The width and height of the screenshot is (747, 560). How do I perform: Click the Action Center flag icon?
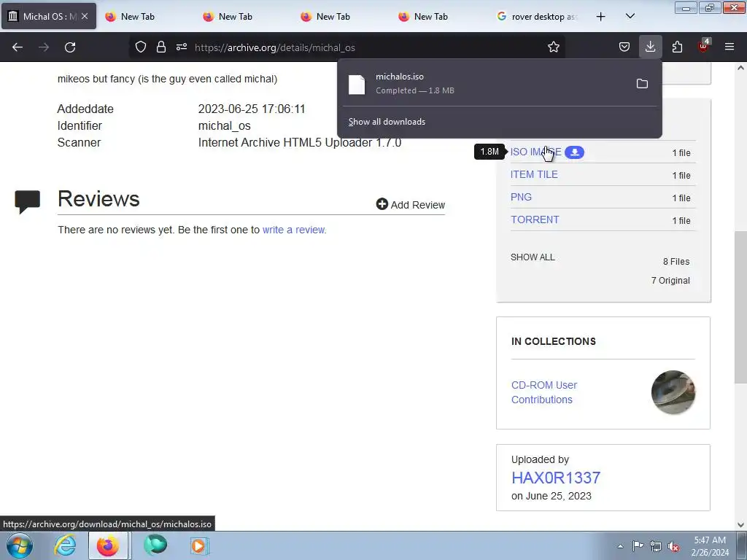pyautogui.click(x=638, y=546)
